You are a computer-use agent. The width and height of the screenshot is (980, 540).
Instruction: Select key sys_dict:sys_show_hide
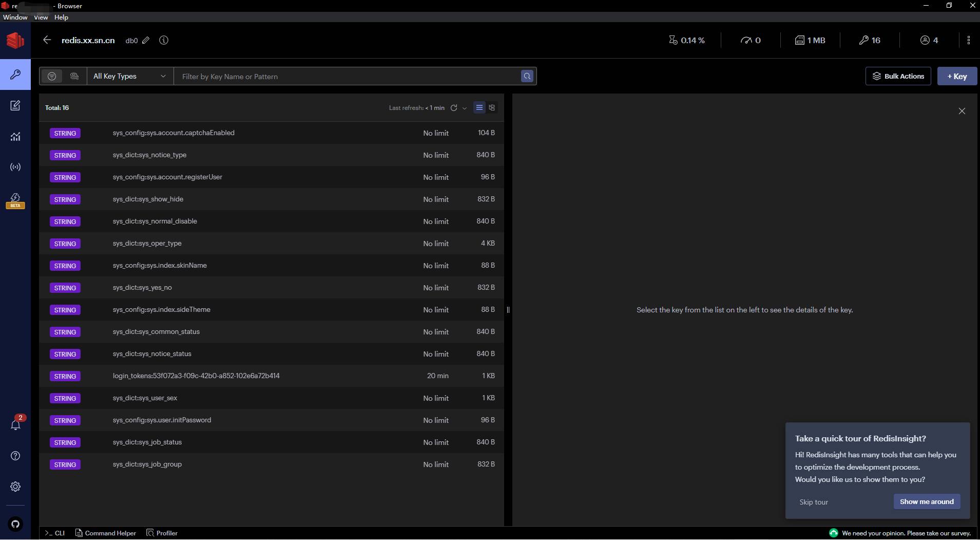(272, 199)
